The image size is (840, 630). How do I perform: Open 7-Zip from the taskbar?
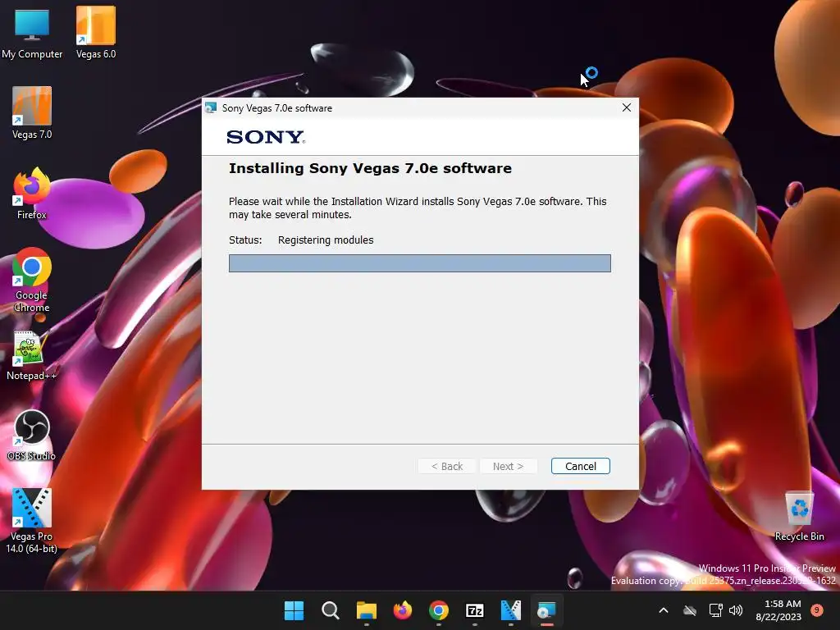475,610
